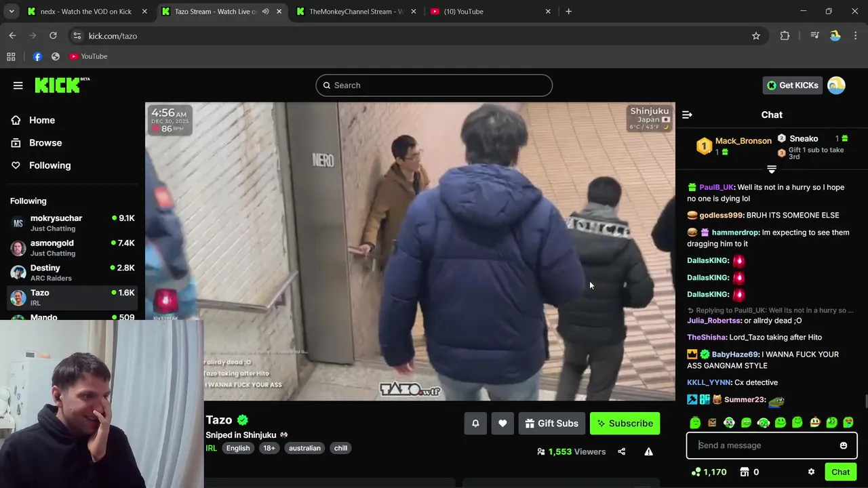View site information icon in address bar

coord(77,36)
